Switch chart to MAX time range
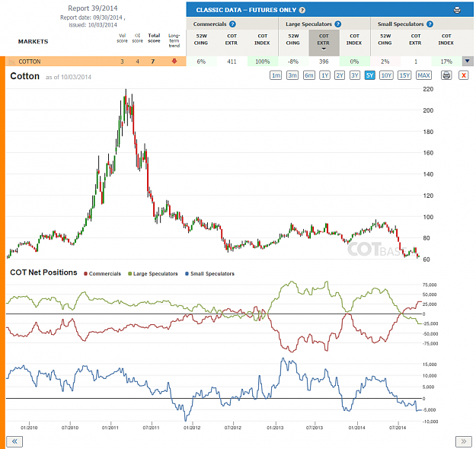The image size is (476, 449). coord(423,75)
